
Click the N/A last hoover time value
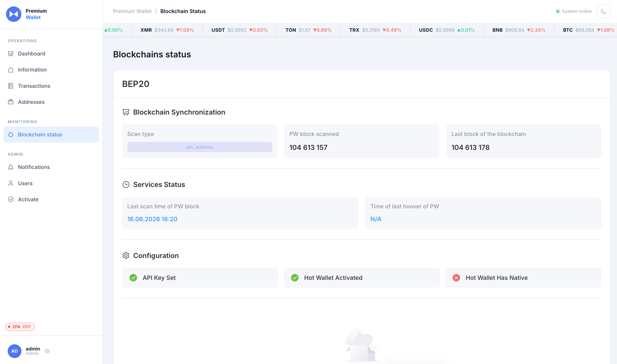point(376,219)
